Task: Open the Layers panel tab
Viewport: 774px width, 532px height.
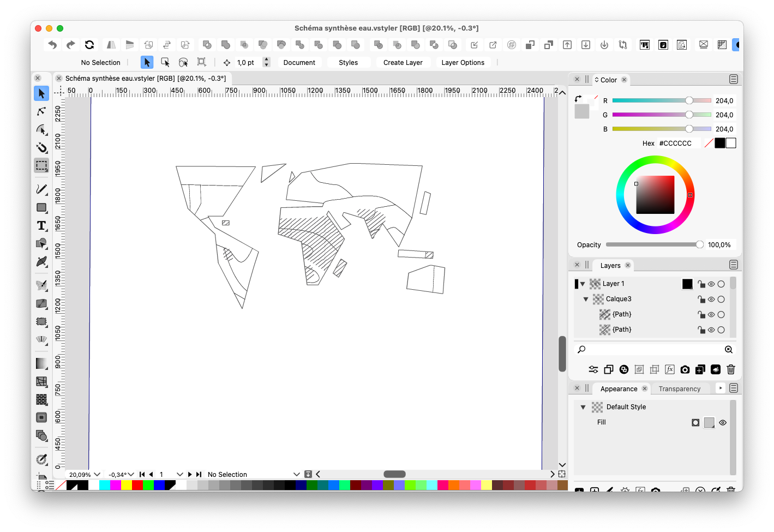Action: pos(610,265)
